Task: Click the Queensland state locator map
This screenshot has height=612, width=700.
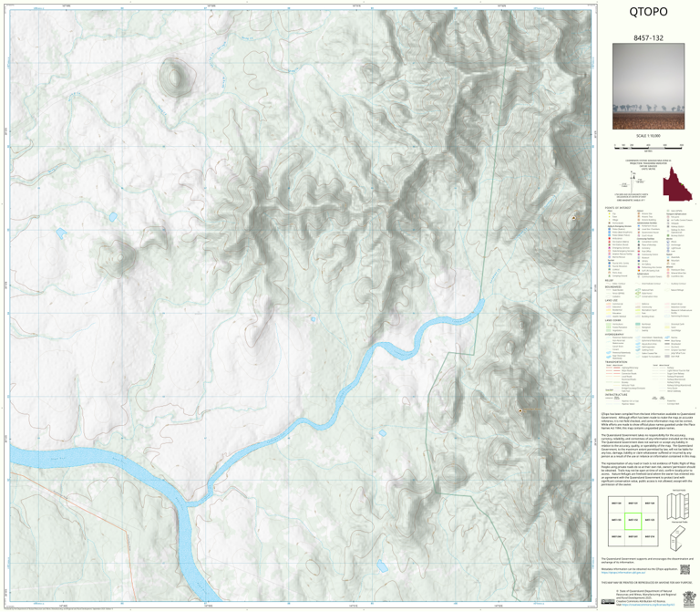Action: [x=677, y=184]
